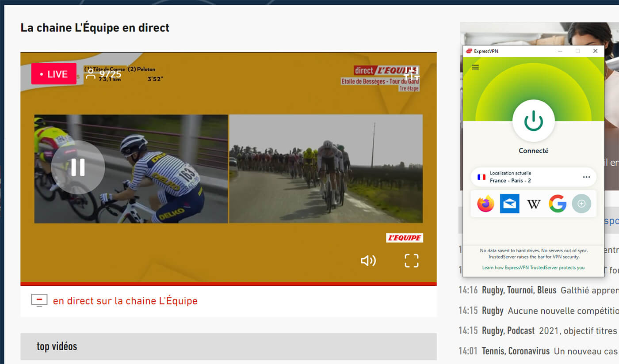The width and height of the screenshot is (619, 364).
Task: Enter fullscreen mode on the video player
Action: coord(411,261)
